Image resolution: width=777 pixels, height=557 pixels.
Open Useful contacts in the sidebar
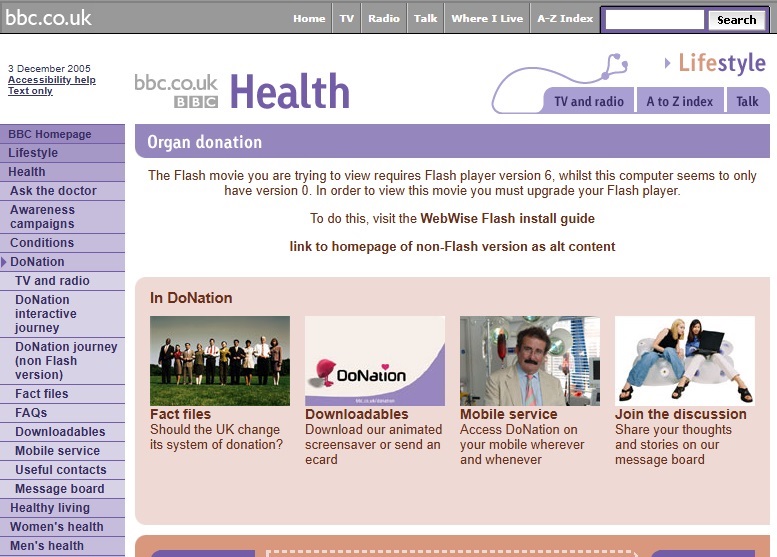[62, 470]
